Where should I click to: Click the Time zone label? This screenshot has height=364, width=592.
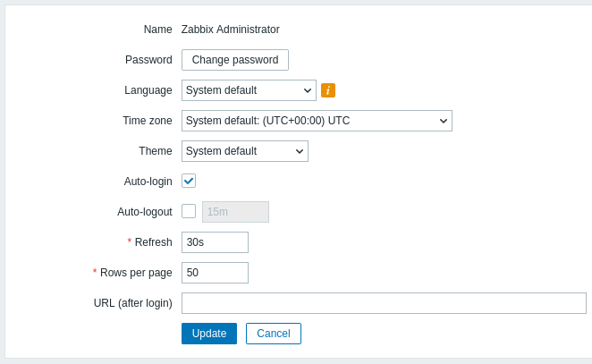point(148,121)
